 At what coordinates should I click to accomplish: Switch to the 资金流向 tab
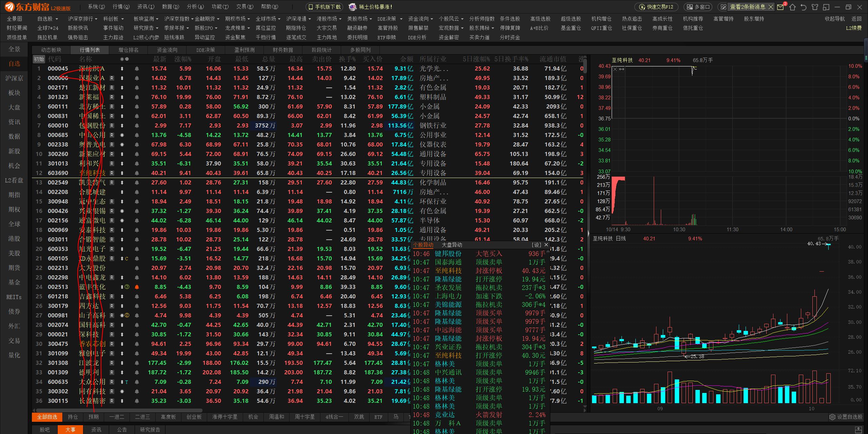167,50
